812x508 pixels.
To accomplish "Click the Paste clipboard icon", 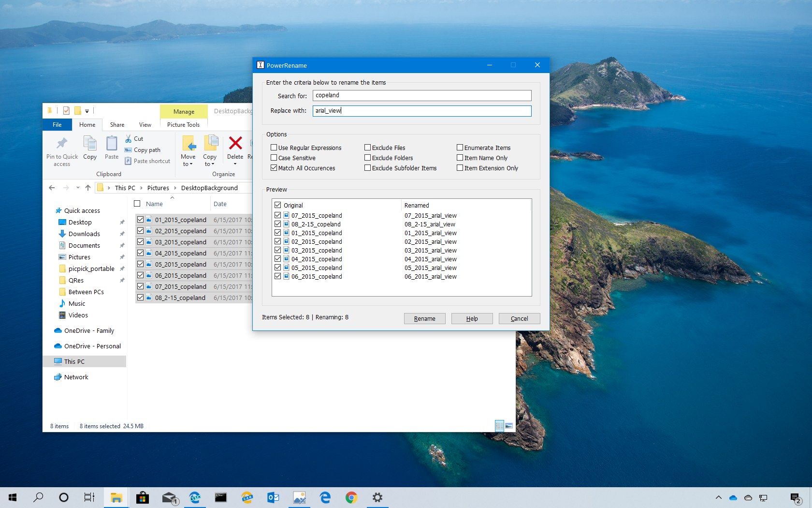I will [112, 144].
